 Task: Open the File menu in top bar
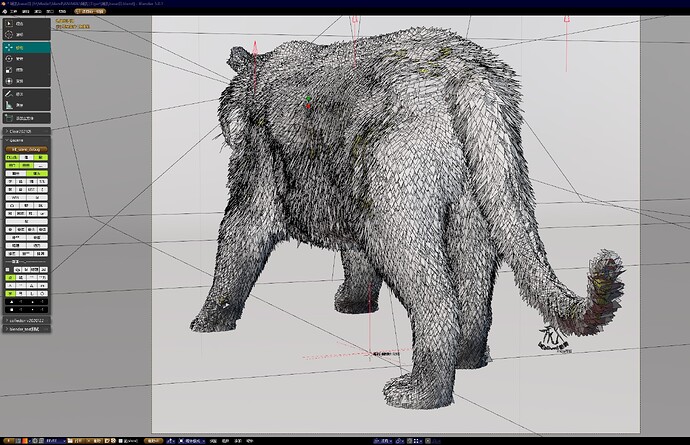14,11
